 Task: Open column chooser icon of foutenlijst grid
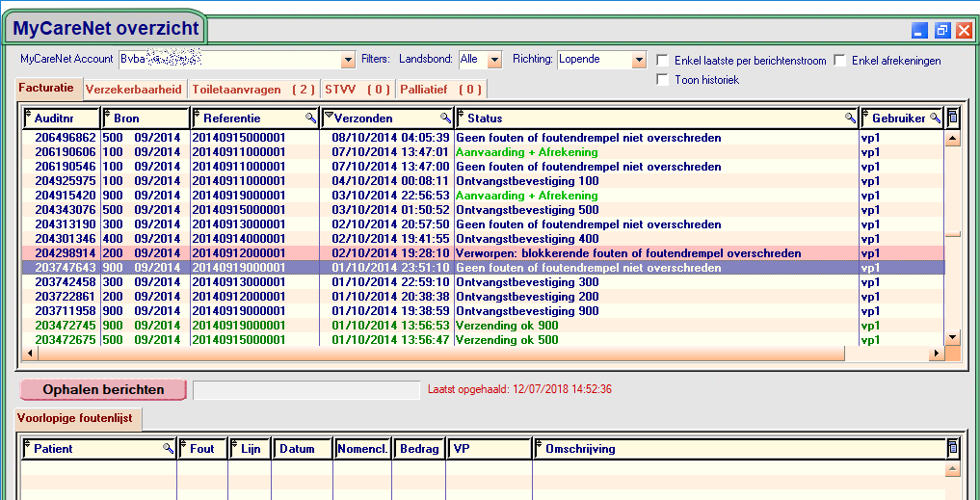[x=953, y=448]
